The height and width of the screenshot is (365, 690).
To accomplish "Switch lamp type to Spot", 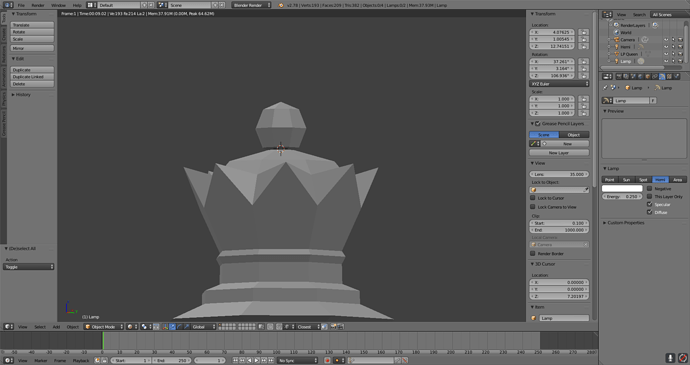I will pos(643,180).
